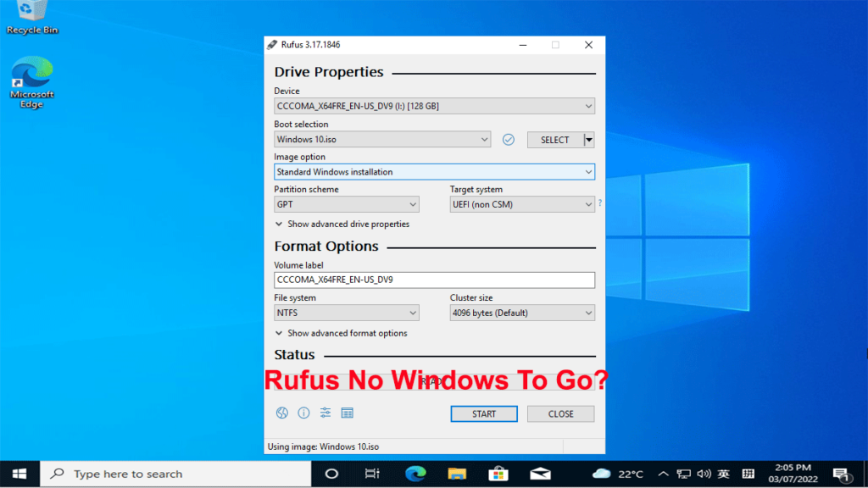The image size is (868, 488).
Task: Click the taskbar clock showing 2:05 PM
Action: [x=793, y=474]
